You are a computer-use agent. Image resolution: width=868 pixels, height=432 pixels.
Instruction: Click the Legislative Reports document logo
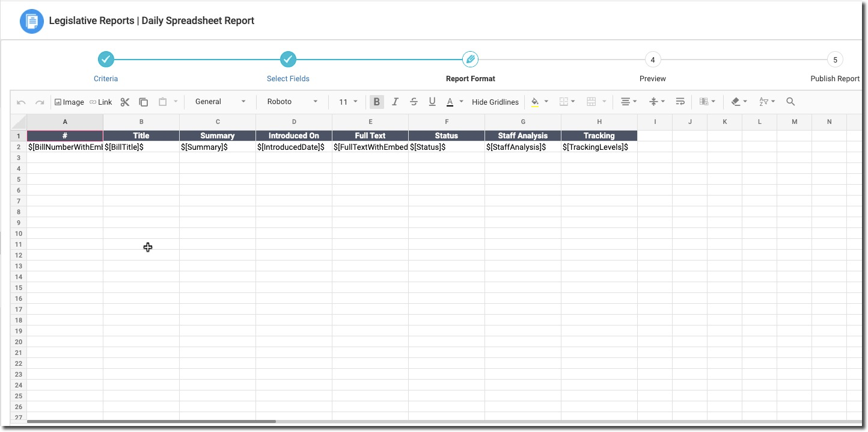[x=32, y=21]
